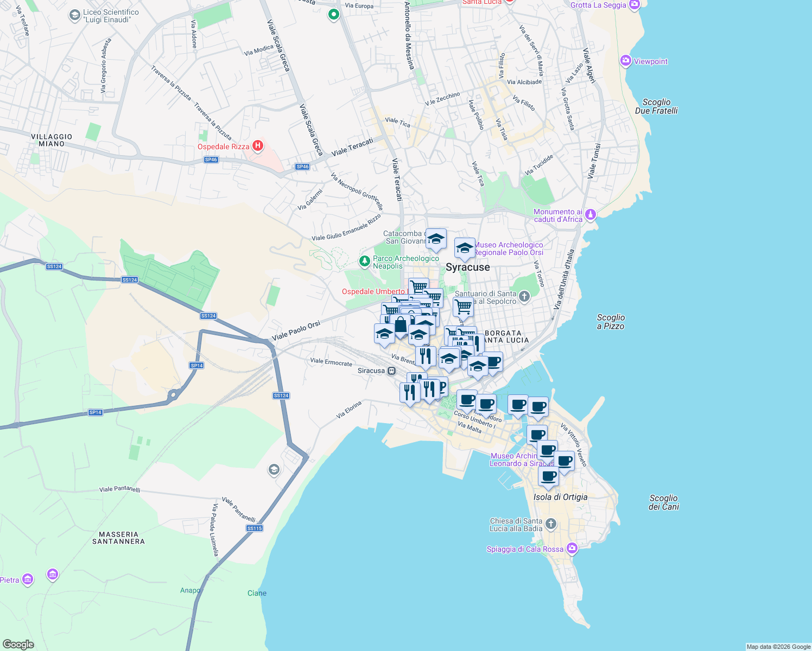Select the shopping cart marker near Borgata Santa Lucia

pyautogui.click(x=462, y=308)
